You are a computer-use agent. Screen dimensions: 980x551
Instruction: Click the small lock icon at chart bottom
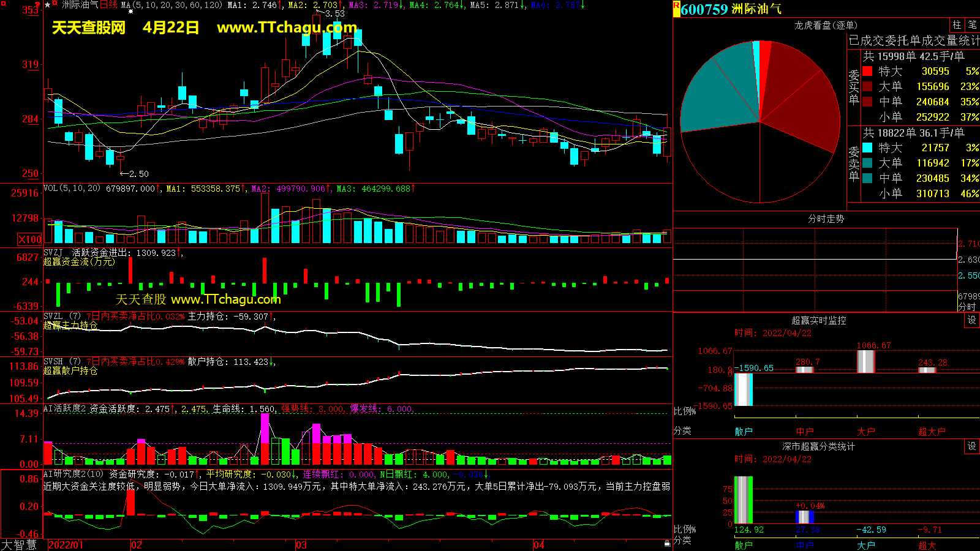tap(667, 544)
